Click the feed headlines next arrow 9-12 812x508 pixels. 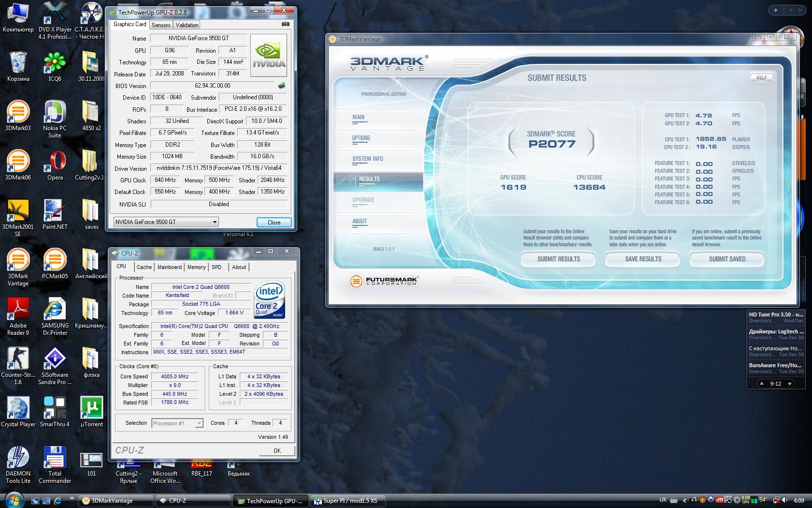coord(790,384)
